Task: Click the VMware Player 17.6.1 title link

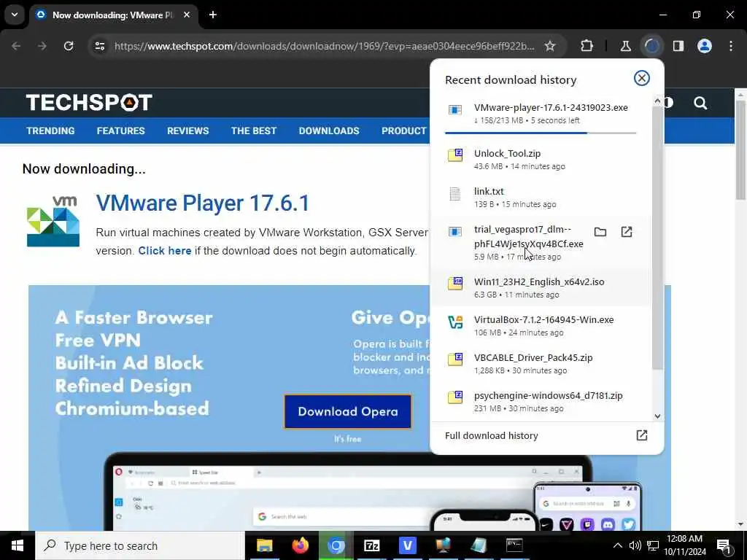Action: 203,203
